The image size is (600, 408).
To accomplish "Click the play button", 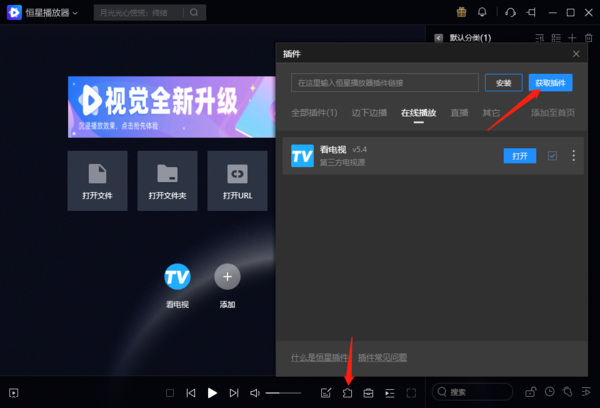I will pos(212,393).
